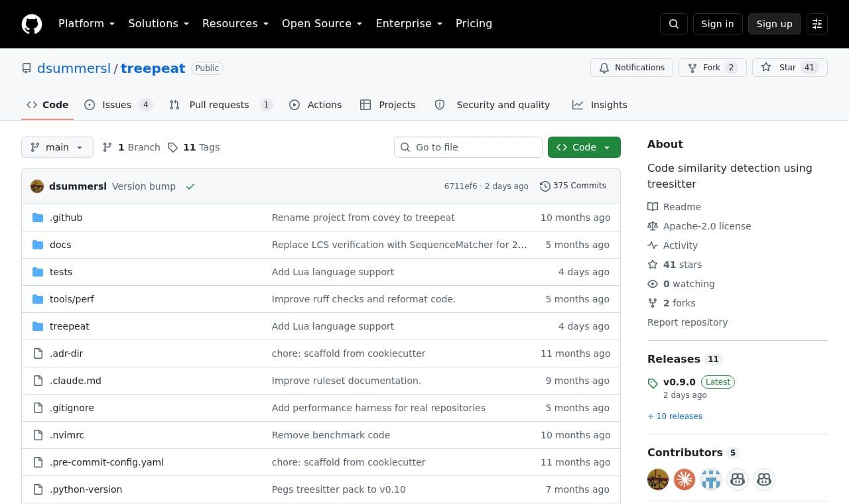The height and width of the screenshot is (504, 849).
Task: Open Security and quality tab
Action: point(492,105)
